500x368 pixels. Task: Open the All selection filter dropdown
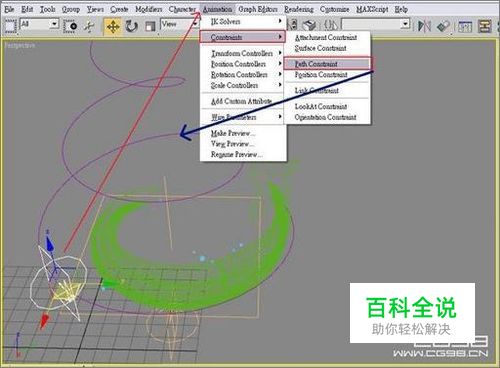(x=40, y=24)
